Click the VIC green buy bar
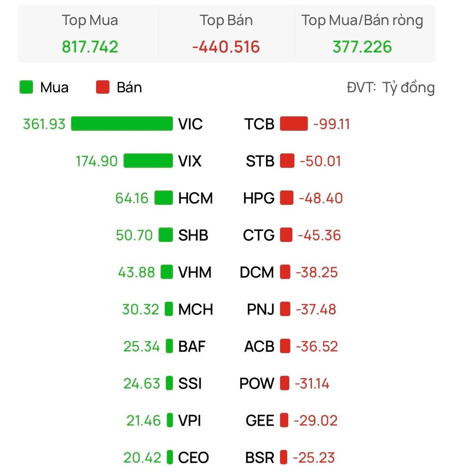The width and height of the screenshot is (453, 476). (x=122, y=124)
